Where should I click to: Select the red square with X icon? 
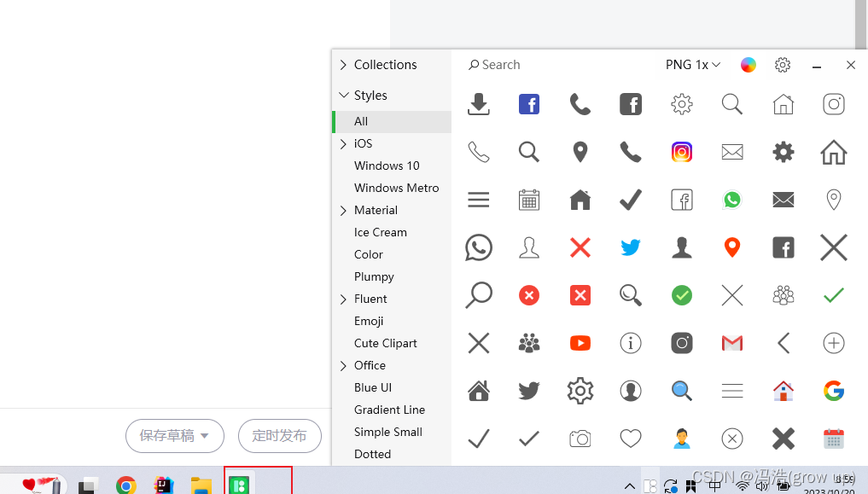pos(580,295)
